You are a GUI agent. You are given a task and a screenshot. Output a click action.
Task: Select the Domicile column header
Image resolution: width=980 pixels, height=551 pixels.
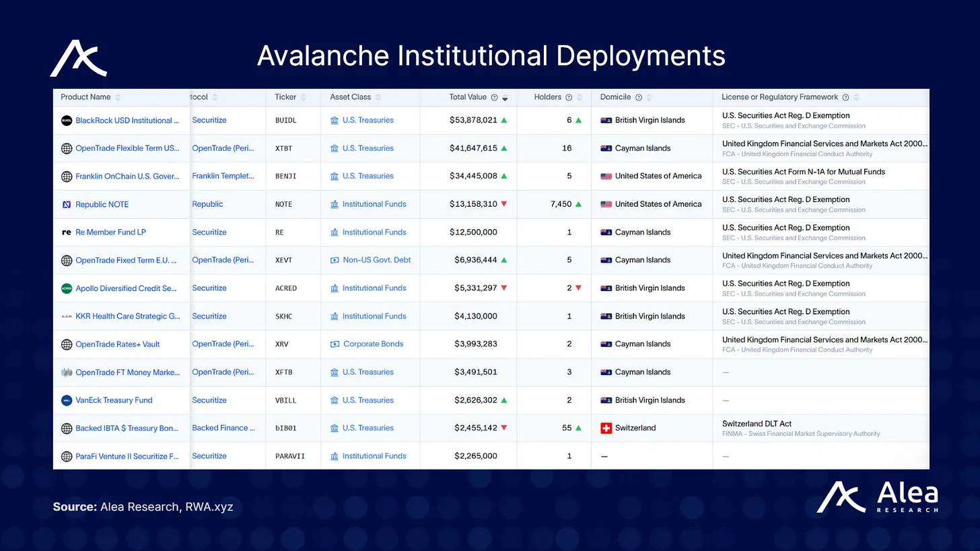616,97
